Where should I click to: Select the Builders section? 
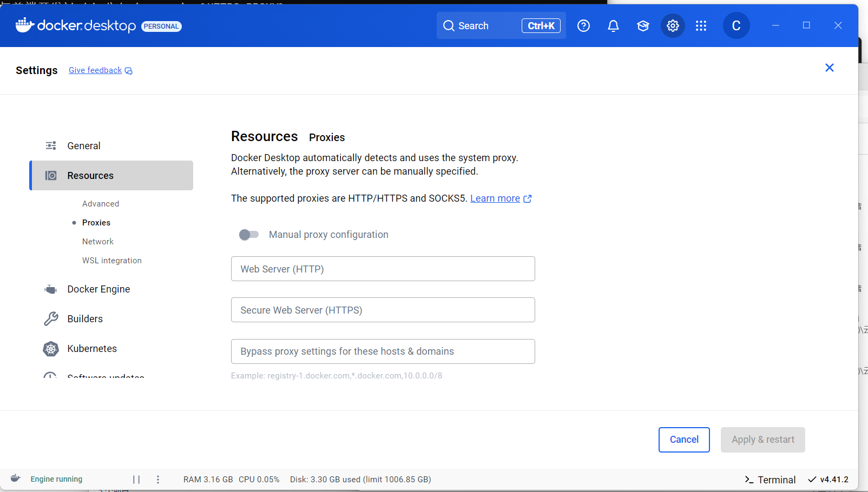click(x=111, y=319)
